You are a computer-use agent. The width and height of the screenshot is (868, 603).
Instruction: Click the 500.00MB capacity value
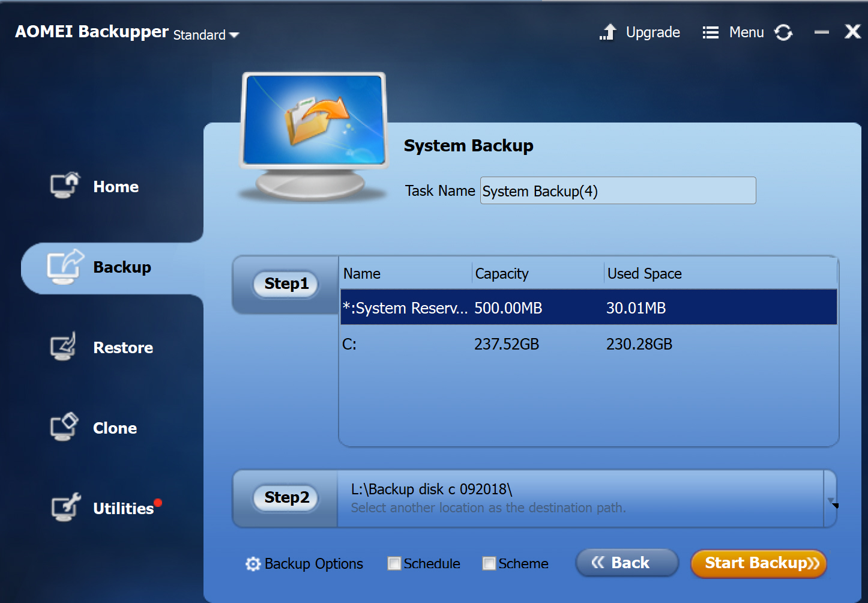click(x=508, y=308)
